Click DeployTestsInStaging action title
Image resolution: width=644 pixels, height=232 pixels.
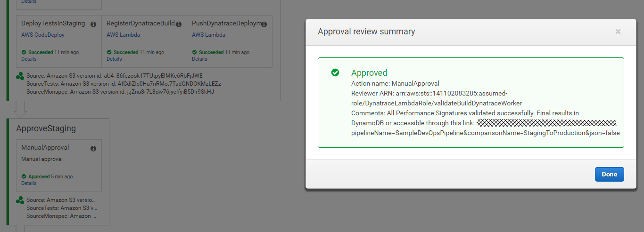coord(53,23)
